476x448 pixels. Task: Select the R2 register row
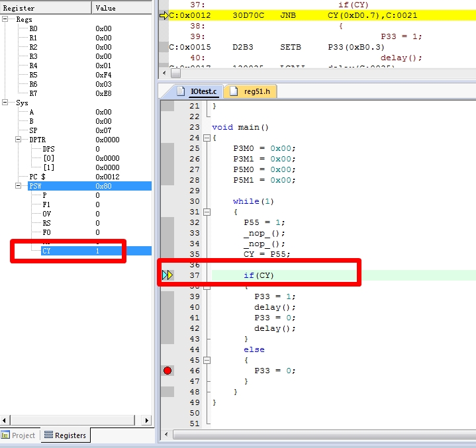[89, 47]
